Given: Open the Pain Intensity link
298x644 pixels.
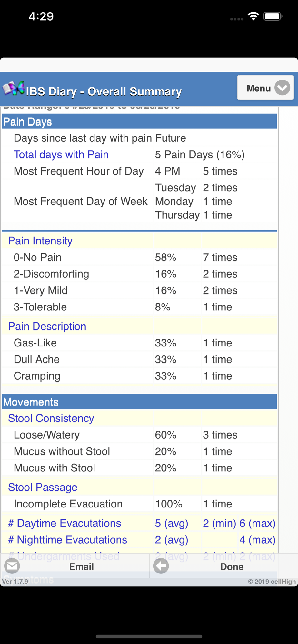Looking at the screenshot, I should (40, 241).
